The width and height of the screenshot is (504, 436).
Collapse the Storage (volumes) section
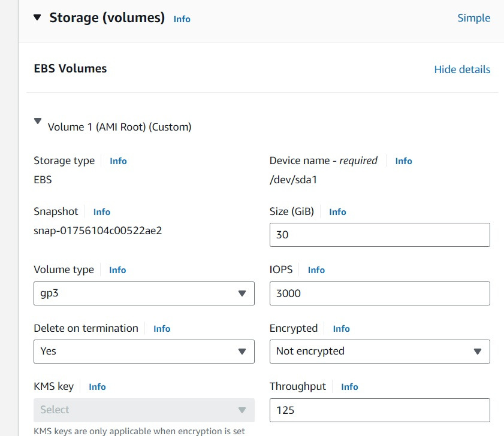(x=37, y=18)
